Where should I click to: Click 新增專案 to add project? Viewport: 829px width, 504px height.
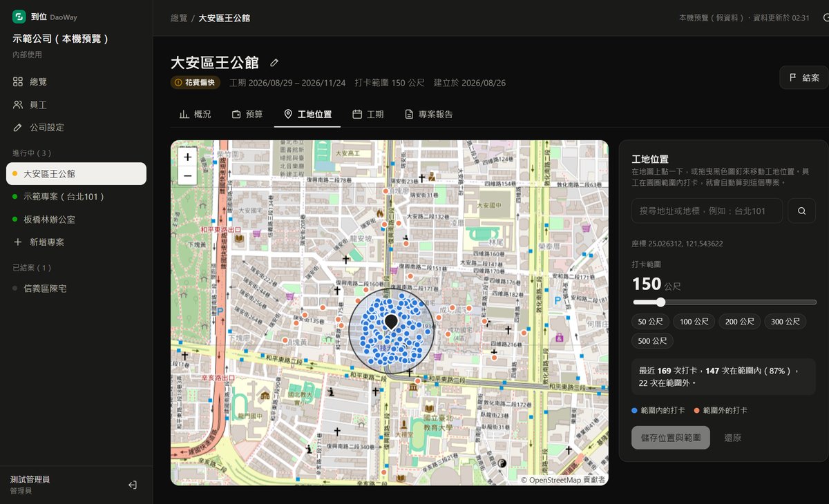pyautogui.click(x=76, y=242)
